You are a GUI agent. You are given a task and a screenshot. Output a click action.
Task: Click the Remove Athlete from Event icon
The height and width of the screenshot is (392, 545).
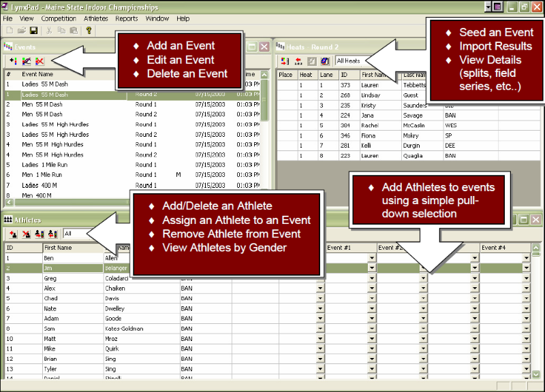tap(52, 233)
